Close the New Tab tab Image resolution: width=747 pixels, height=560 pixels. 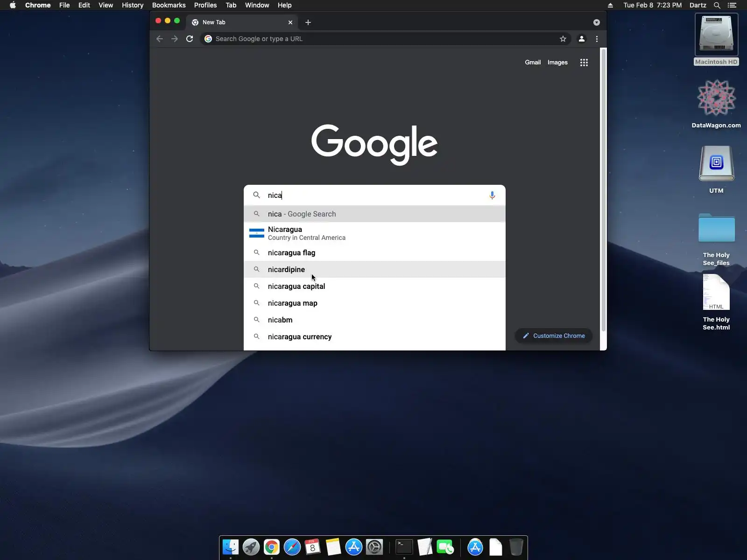tap(290, 22)
